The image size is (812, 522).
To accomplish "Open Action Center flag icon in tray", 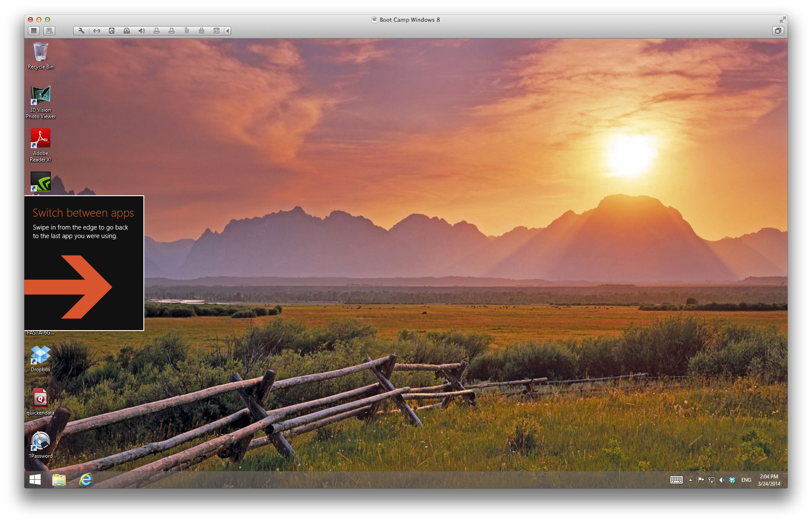I will 701,480.
